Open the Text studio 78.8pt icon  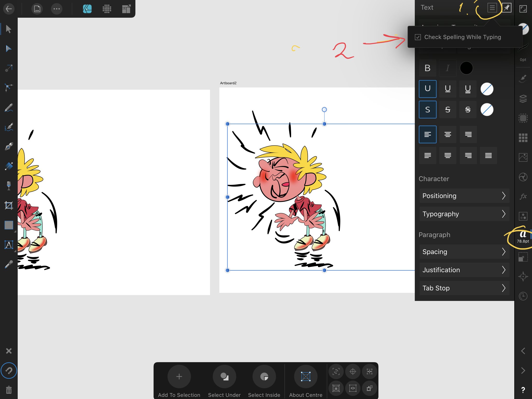(x=523, y=237)
